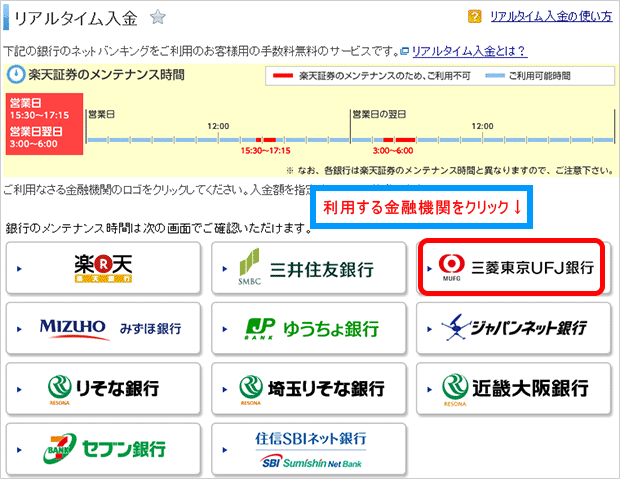Click the red 3:00~6:00 timeline label
This screenshot has height=479, width=620.
pos(393,151)
